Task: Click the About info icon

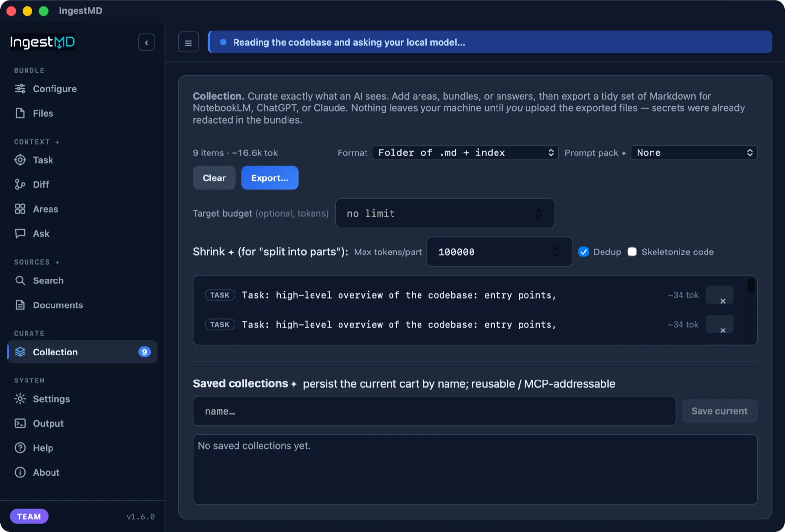Action: click(20, 472)
